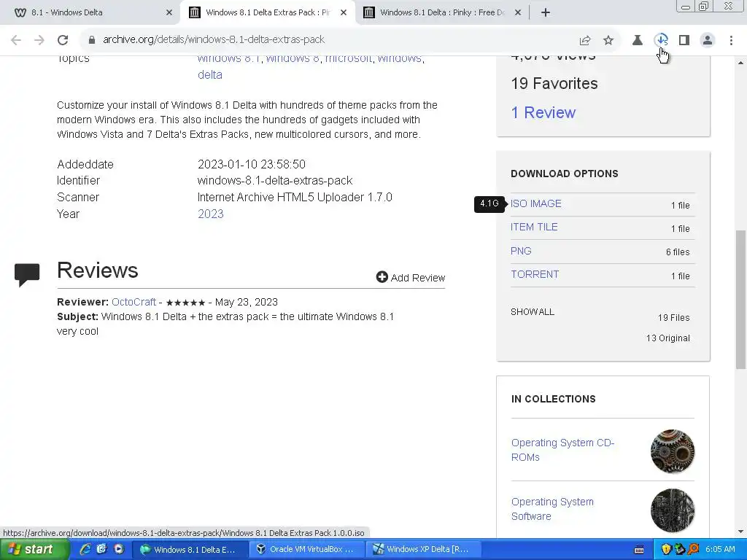Toggle the side panel icon

[684, 40]
